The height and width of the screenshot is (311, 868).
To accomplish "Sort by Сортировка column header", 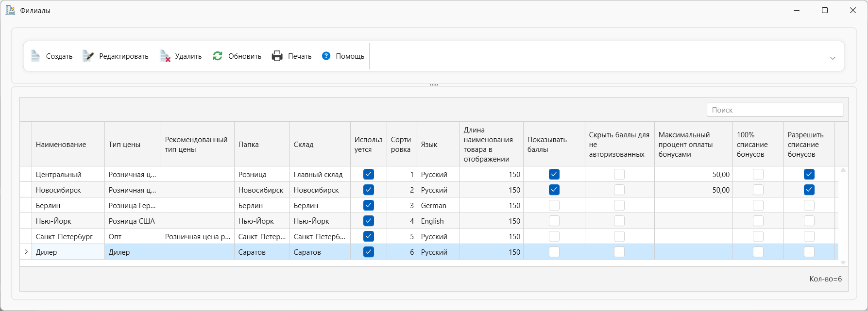I will tap(402, 144).
